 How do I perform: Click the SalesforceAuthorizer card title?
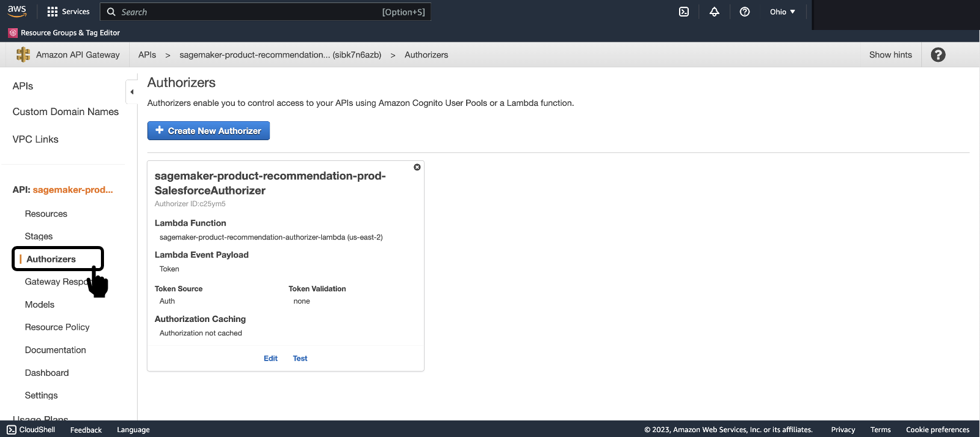click(270, 183)
